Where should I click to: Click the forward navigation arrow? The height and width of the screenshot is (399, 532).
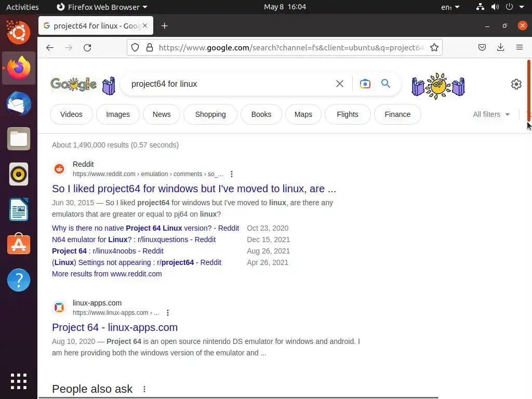click(x=69, y=47)
